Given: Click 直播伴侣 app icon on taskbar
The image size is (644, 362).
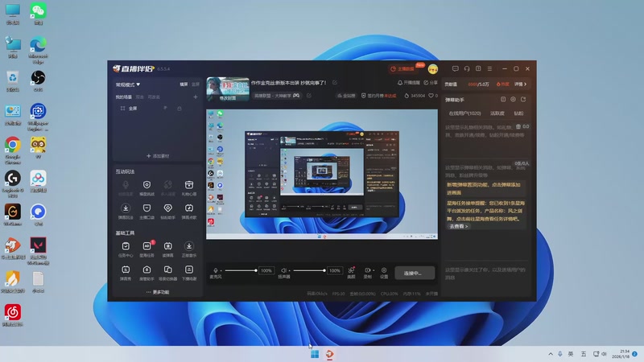Looking at the screenshot, I should click(330, 354).
